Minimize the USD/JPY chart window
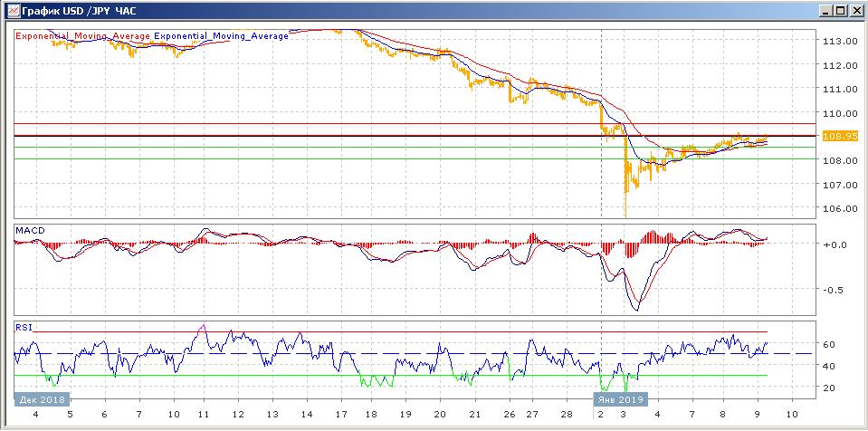868x431 pixels. [x=825, y=11]
